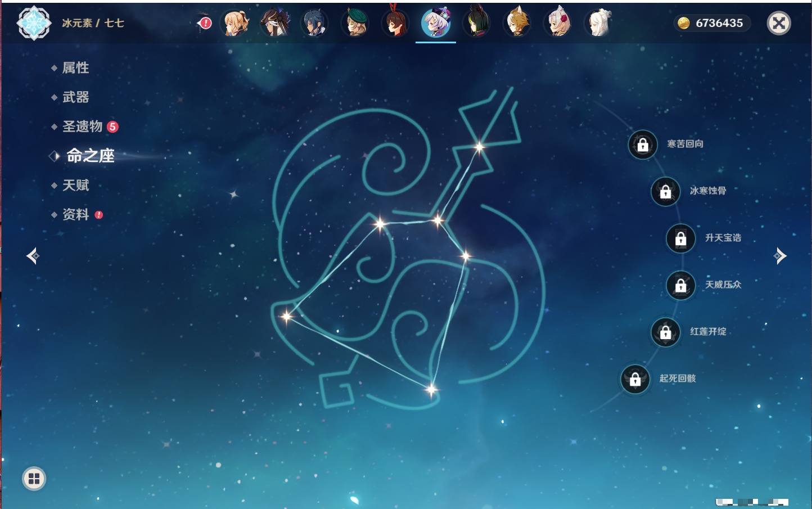Click the 冰元素 / 七七 title text
812x509 pixels.
point(93,23)
